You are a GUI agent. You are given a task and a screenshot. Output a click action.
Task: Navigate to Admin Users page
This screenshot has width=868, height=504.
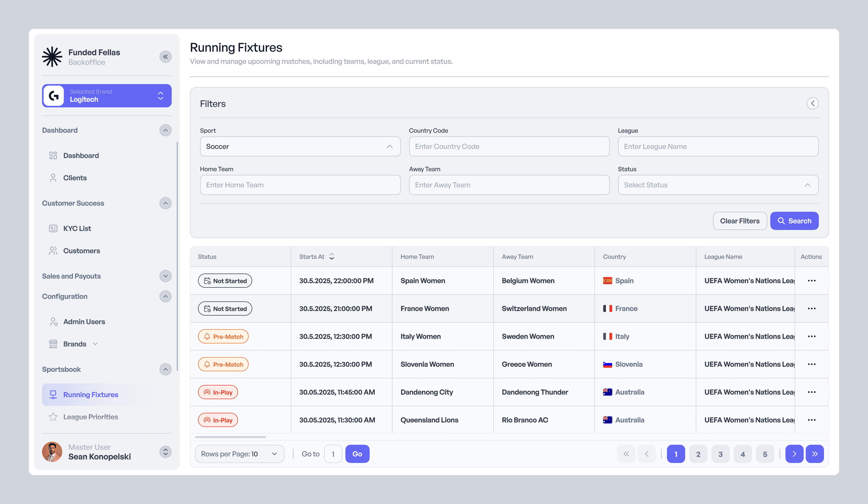pos(84,322)
